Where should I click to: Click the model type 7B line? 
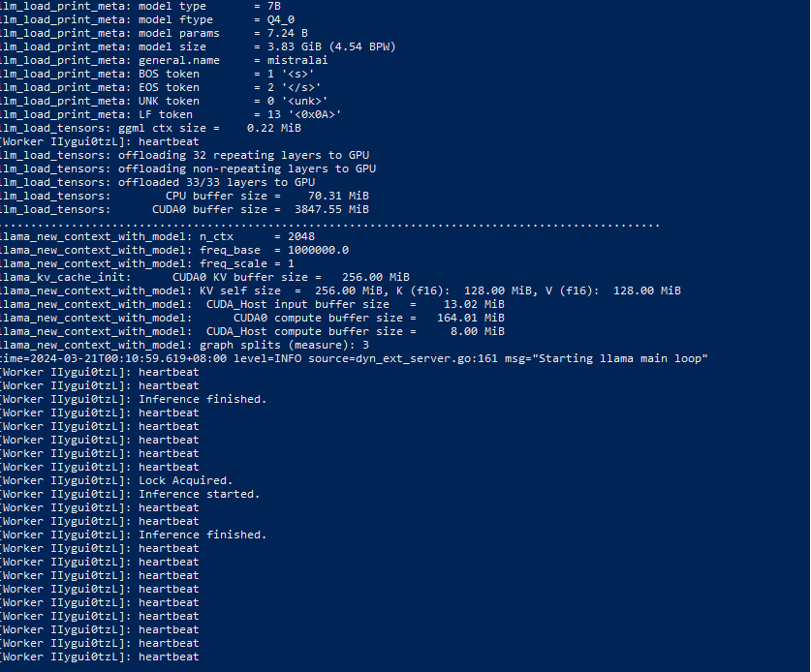tap(140, 6)
